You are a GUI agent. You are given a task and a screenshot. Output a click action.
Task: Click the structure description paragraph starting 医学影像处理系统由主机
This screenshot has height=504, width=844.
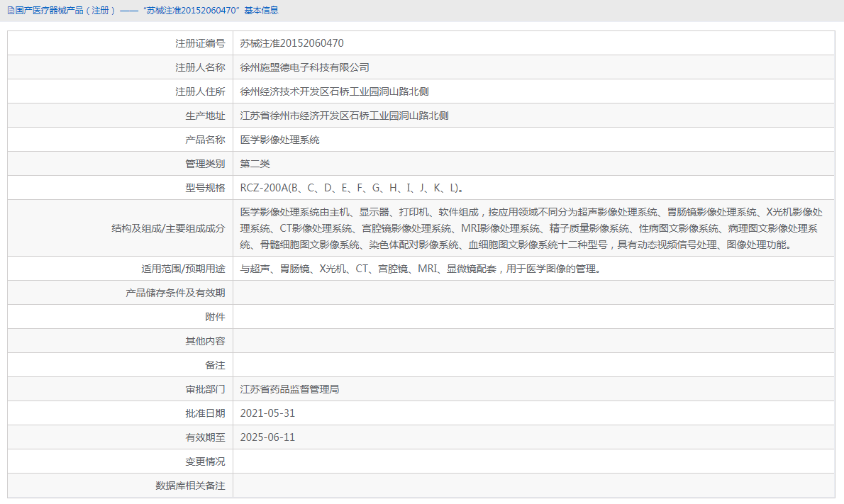(x=531, y=228)
